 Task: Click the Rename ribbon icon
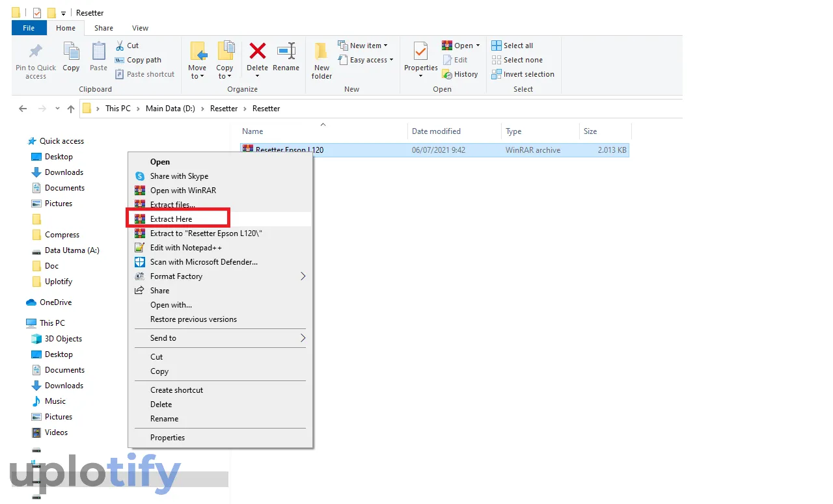click(x=286, y=51)
